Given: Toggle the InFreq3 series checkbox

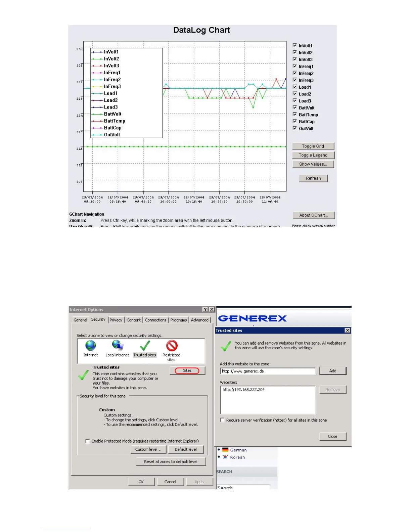Looking at the screenshot, I should coord(295,80).
